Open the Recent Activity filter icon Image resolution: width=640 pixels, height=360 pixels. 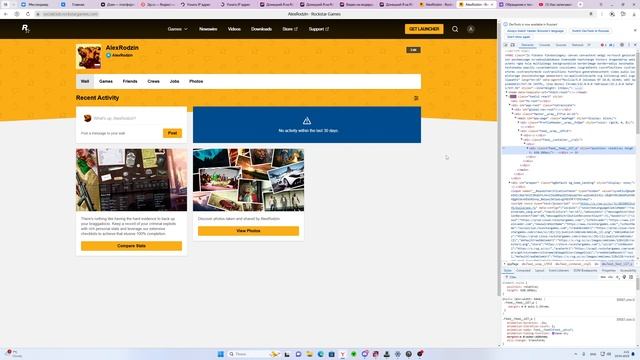pos(416,98)
